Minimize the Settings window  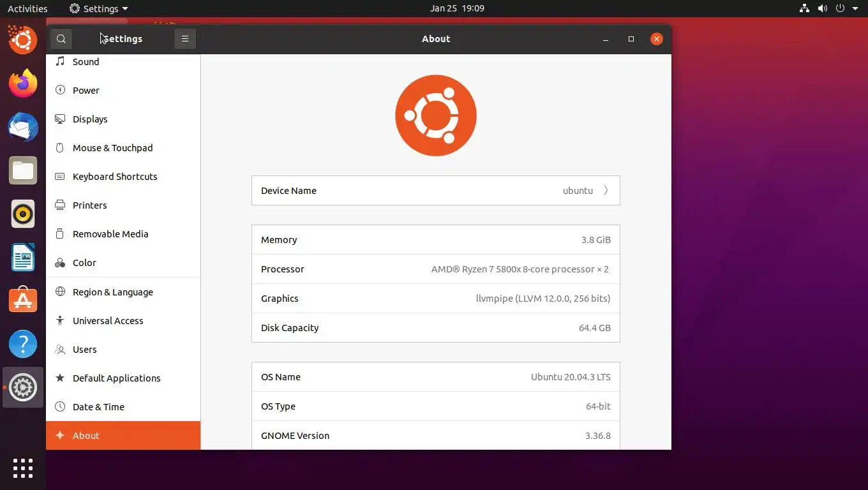click(x=606, y=39)
